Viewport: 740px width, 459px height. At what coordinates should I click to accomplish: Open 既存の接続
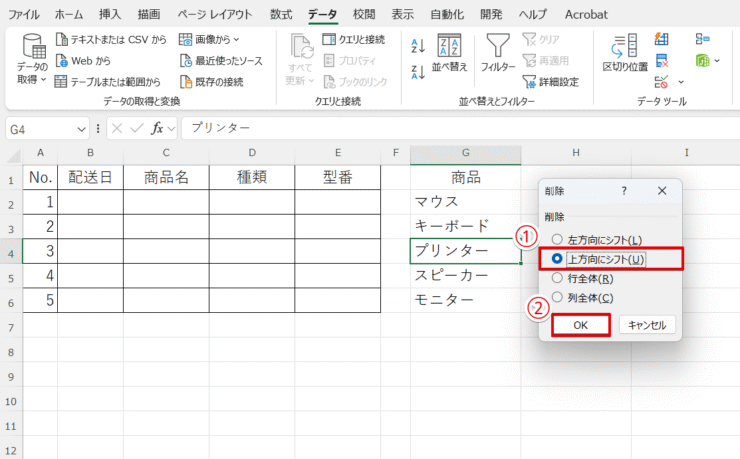[x=211, y=82]
